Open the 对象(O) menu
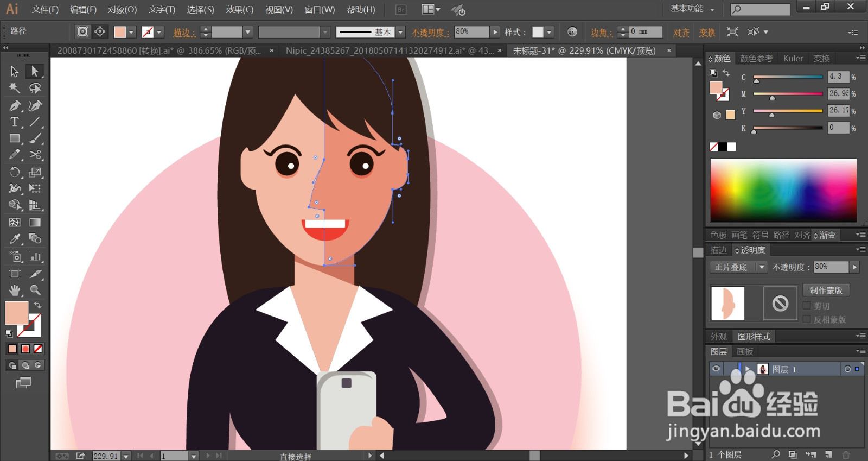This screenshot has width=868, height=461. coord(122,10)
